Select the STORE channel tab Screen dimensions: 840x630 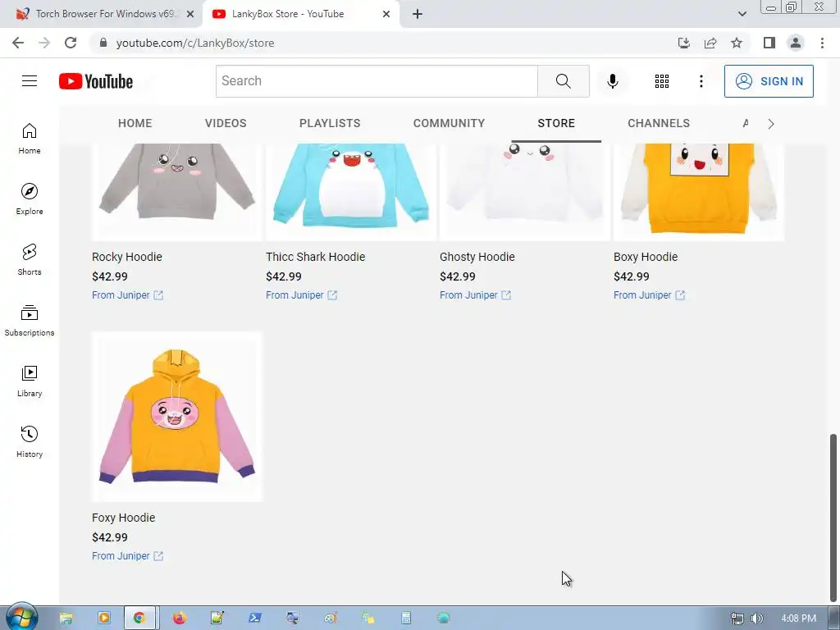[556, 123]
